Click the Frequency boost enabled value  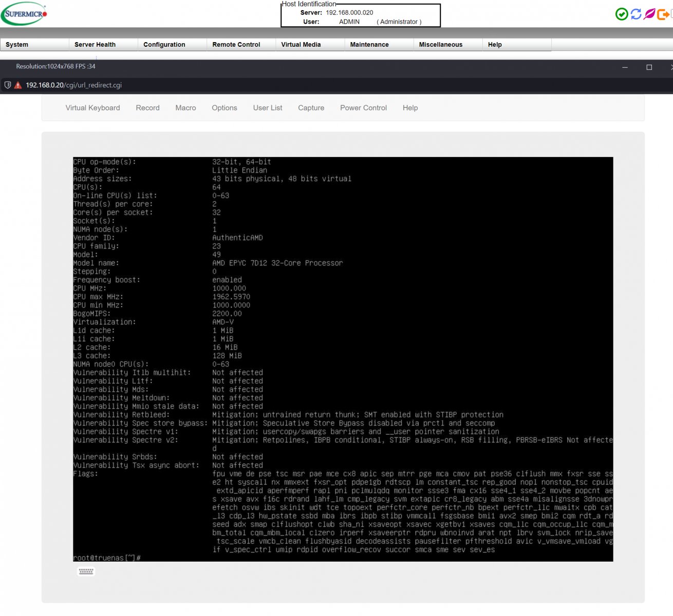coord(227,280)
